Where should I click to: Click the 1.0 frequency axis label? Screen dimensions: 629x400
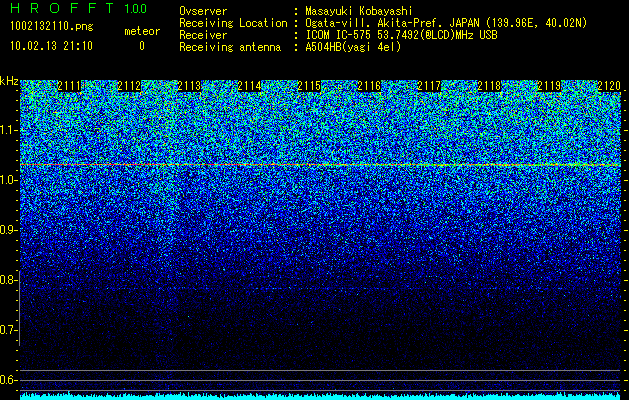[x=8, y=180]
